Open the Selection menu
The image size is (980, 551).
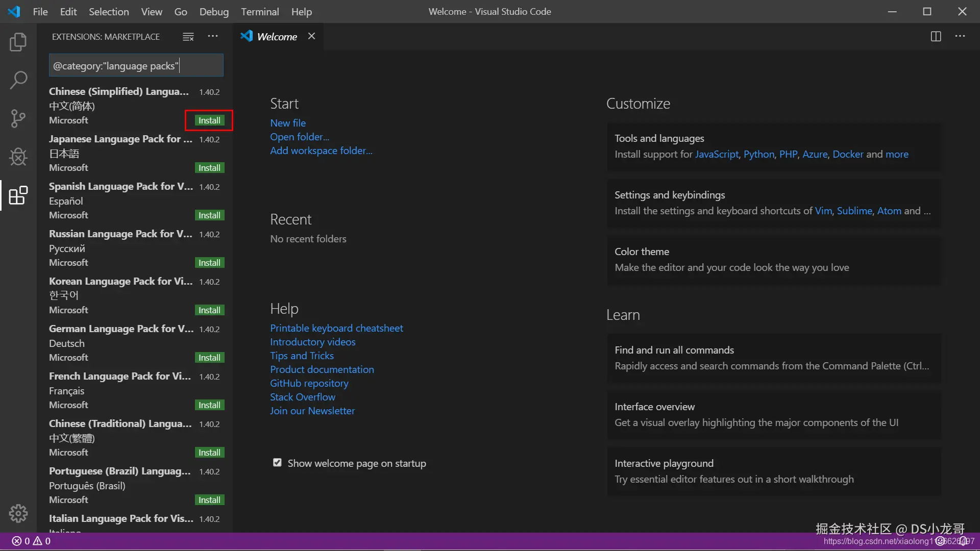109,12
